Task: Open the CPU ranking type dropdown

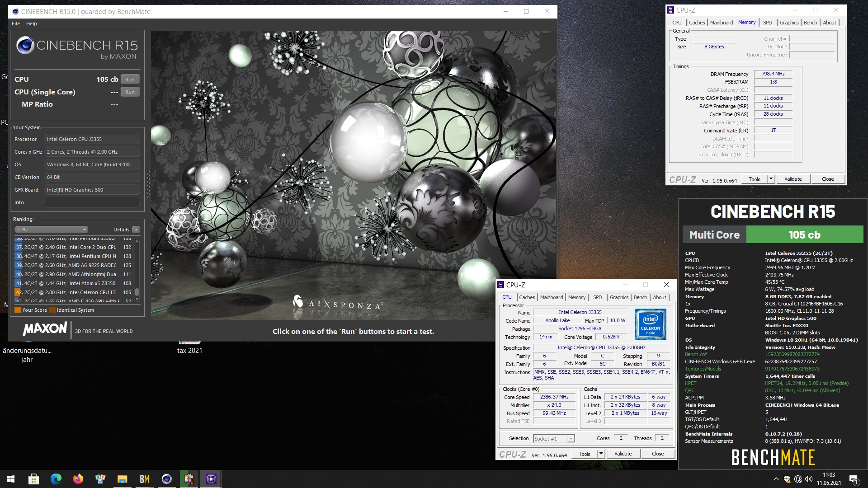Action: click(52, 230)
